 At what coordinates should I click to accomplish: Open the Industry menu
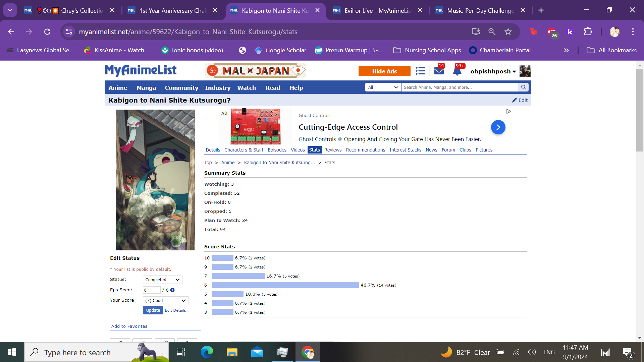pos(218,87)
